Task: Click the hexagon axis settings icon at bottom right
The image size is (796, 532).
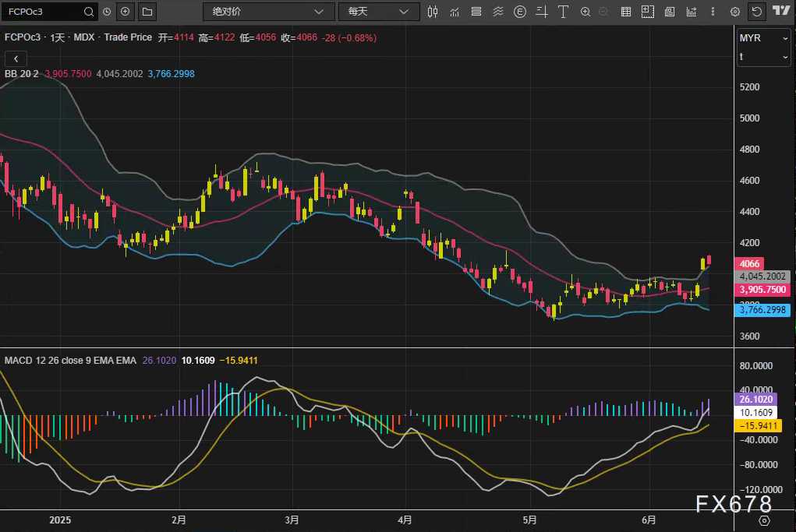Action: click(764, 520)
